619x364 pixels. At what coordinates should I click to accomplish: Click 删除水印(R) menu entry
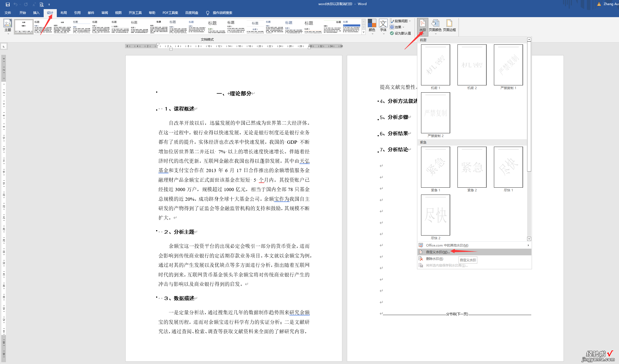[474, 259]
